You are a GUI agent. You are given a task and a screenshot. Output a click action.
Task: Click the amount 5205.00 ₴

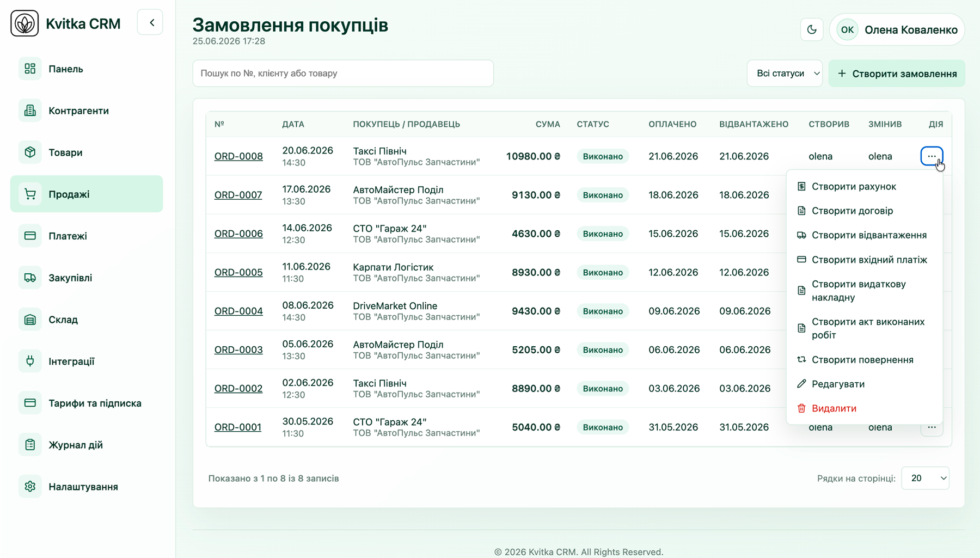coord(536,349)
